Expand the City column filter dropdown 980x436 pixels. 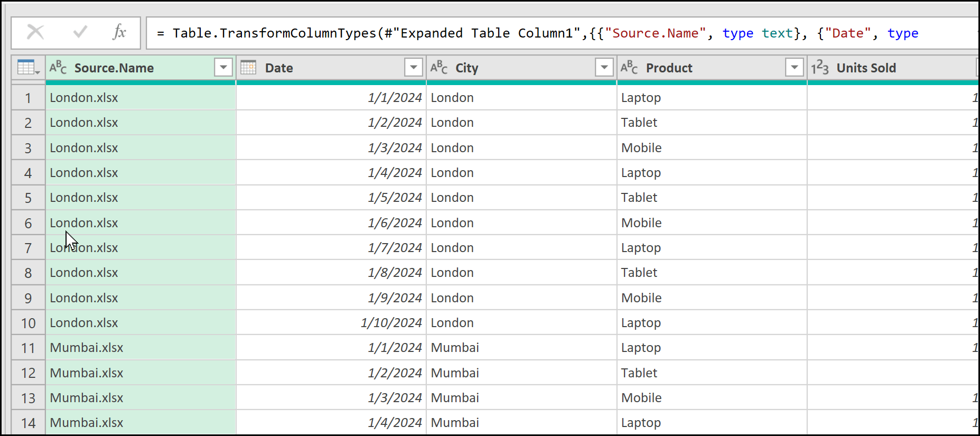pos(604,68)
